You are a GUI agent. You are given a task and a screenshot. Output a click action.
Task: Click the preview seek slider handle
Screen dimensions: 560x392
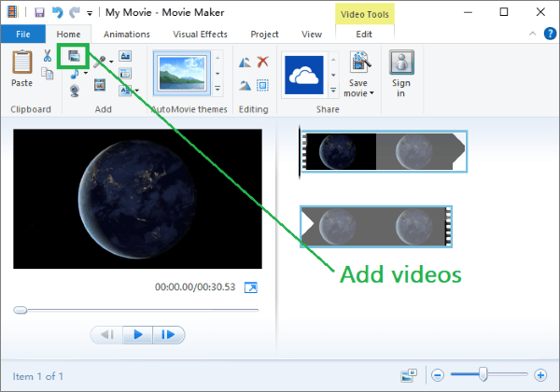click(21, 310)
